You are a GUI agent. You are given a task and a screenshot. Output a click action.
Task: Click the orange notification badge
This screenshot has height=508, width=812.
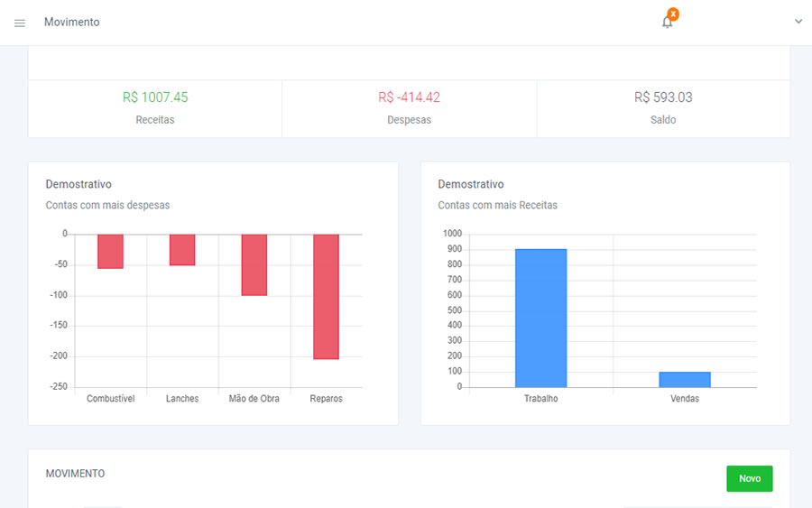click(x=673, y=14)
